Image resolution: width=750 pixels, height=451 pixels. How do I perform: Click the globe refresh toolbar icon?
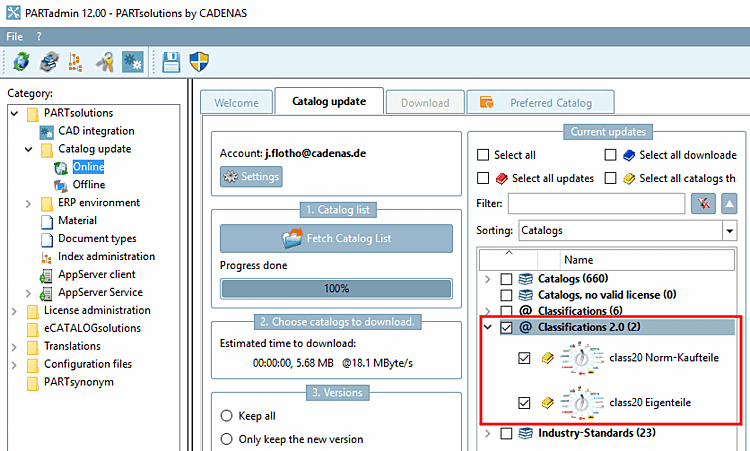click(21, 62)
